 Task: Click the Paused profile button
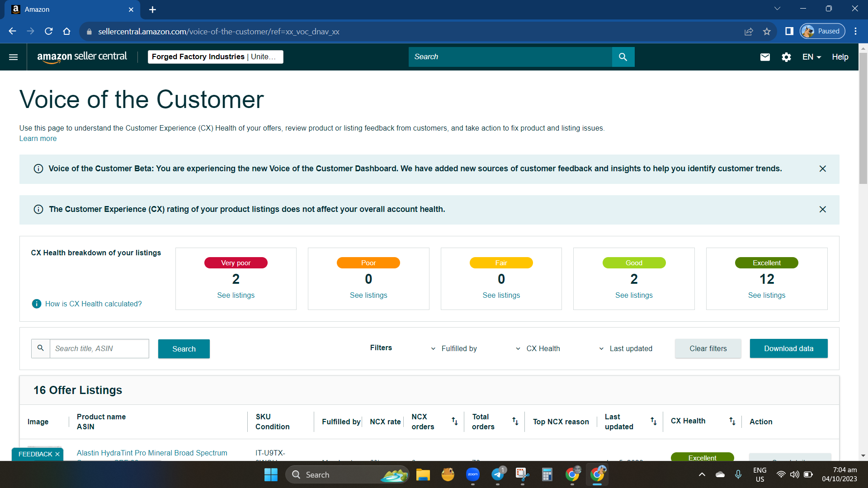pos(822,31)
